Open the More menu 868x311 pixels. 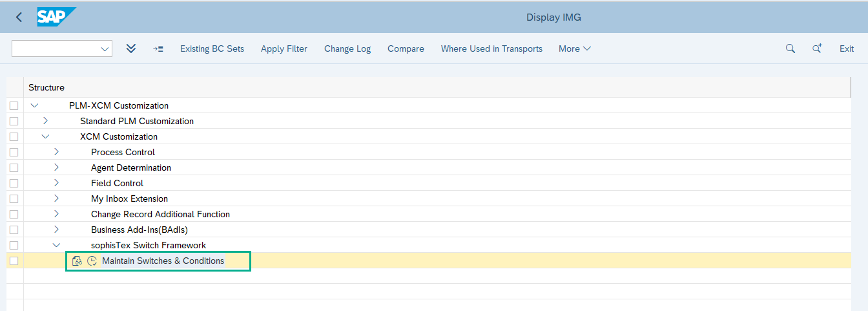574,48
